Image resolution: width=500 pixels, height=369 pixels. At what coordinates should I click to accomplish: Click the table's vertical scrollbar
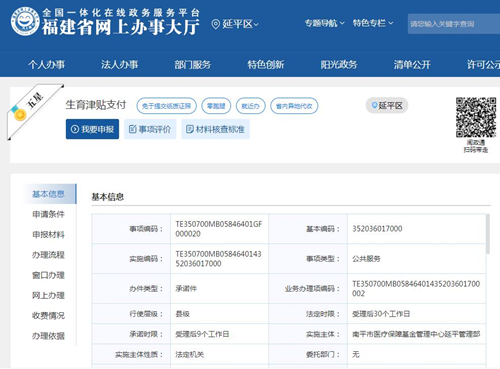(x=488, y=234)
